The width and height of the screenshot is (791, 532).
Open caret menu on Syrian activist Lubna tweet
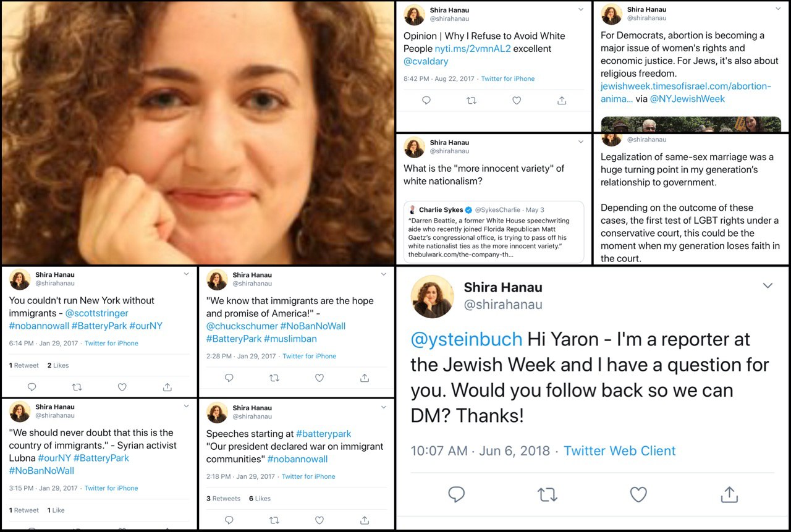pyautogui.click(x=187, y=406)
